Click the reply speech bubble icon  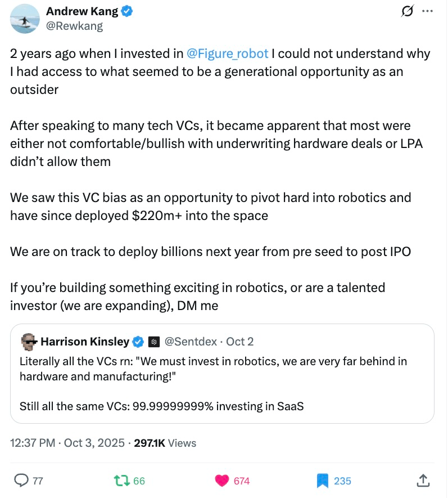(x=21, y=480)
